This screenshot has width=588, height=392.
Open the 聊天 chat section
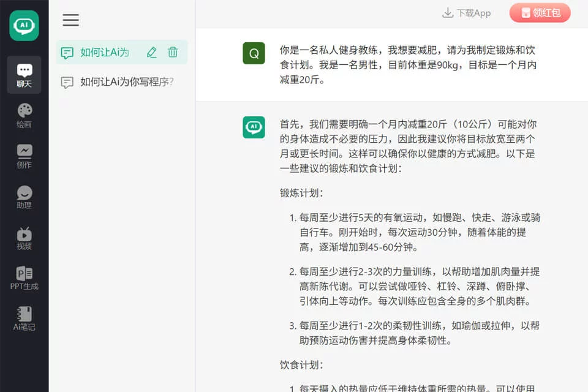click(24, 75)
